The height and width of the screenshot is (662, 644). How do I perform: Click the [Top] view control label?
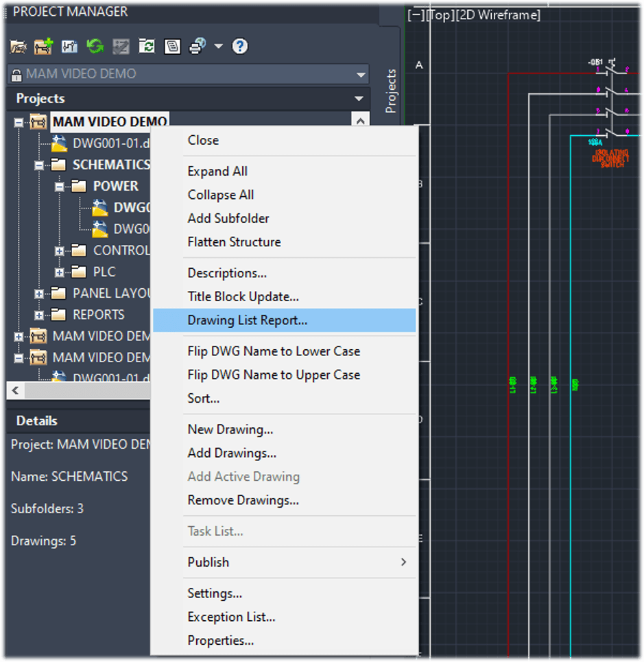(440, 15)
